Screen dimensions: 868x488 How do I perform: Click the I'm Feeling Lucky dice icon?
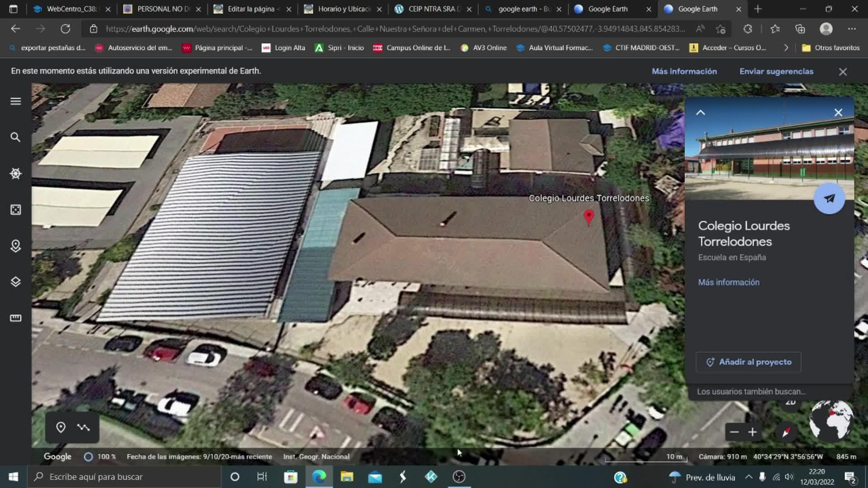[x=15, y=210]
